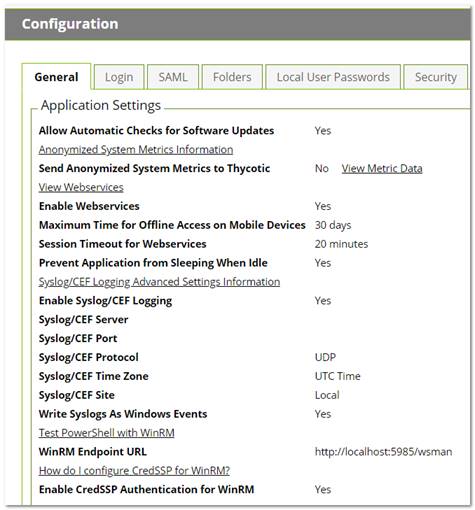Open the Local User Passwords tab
Viewport: 475px width, 510px height.
[x=333, y=77]
